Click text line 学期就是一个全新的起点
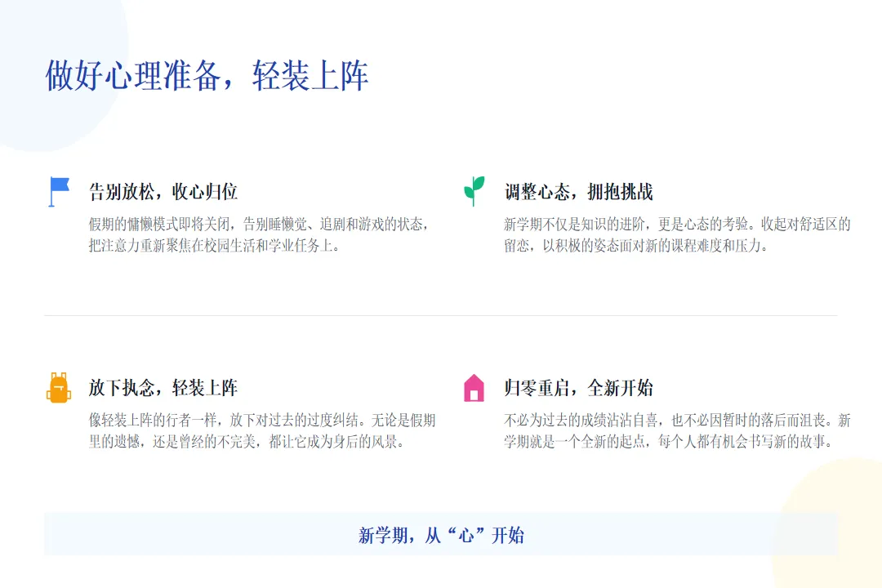This screenshot has width=882, height=588. point(668,442)
